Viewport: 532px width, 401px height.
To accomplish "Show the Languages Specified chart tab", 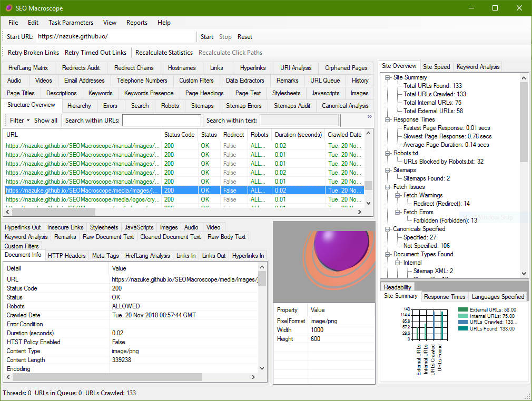I will click(498, 297).
